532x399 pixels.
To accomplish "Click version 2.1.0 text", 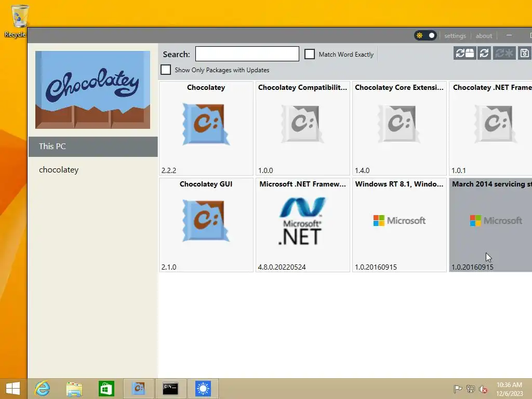I will [169, 267].
